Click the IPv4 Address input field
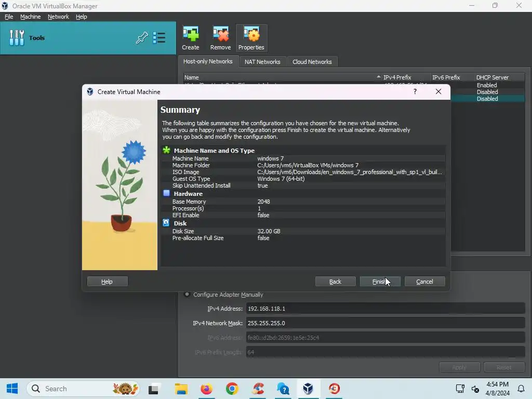This screenshot has width=532, height=399. (385, 309)
